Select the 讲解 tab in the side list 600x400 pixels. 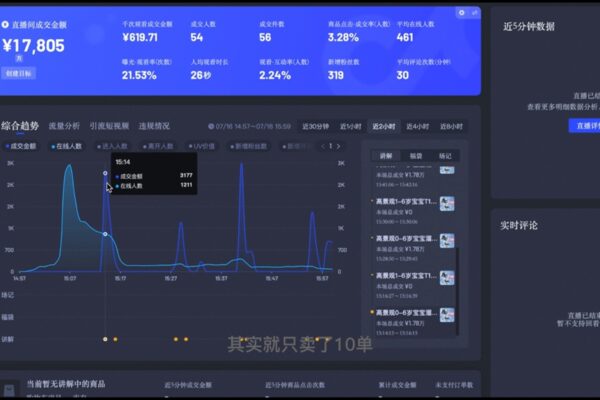point(386,156)
